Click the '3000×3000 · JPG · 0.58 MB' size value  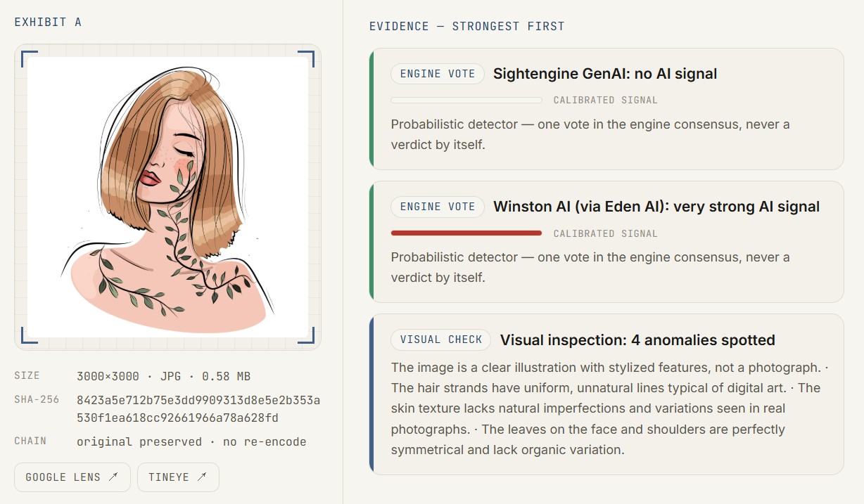tap(164, 377)
